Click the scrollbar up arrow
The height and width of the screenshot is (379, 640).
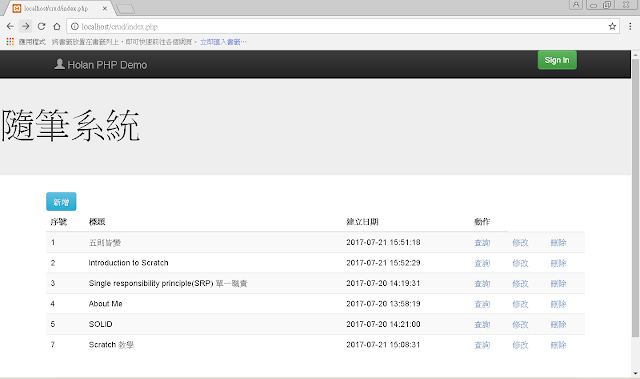point(636,54)
